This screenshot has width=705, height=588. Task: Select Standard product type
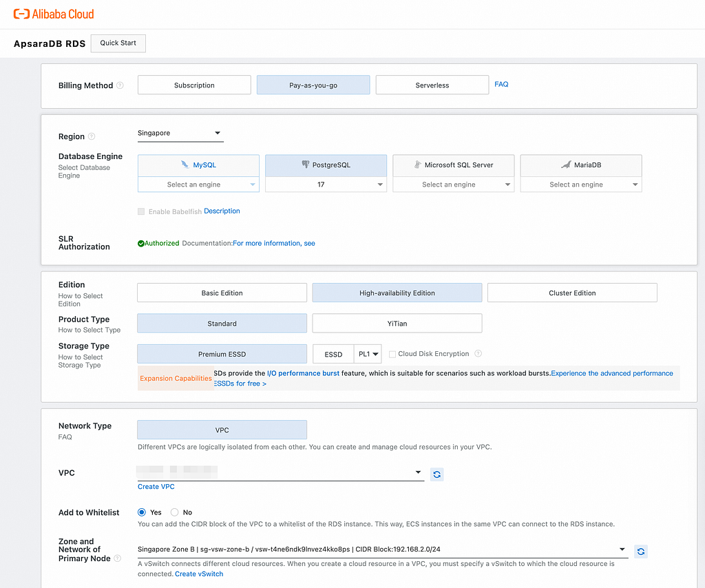(222, 323)
